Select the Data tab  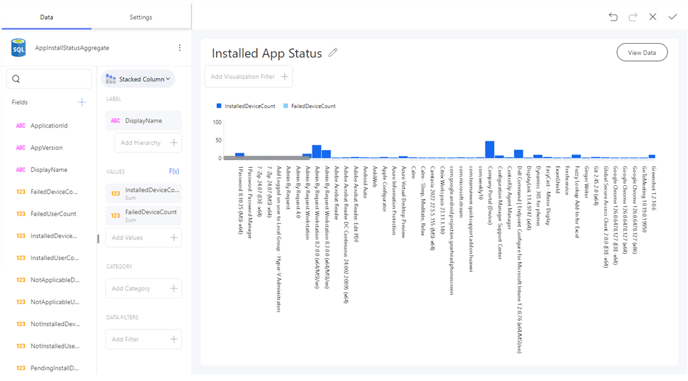pos(47,17)
